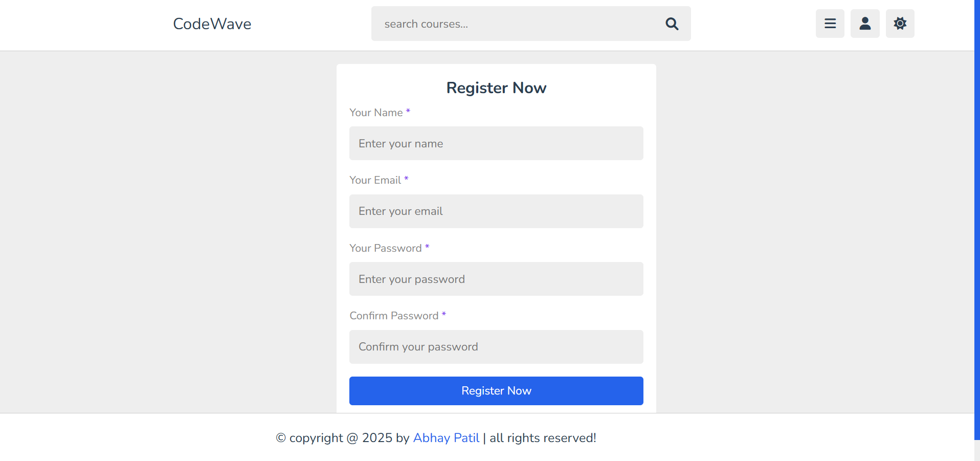Open the hamburger menu
This screenshot has height=461, width=980.
click(830, 24)
